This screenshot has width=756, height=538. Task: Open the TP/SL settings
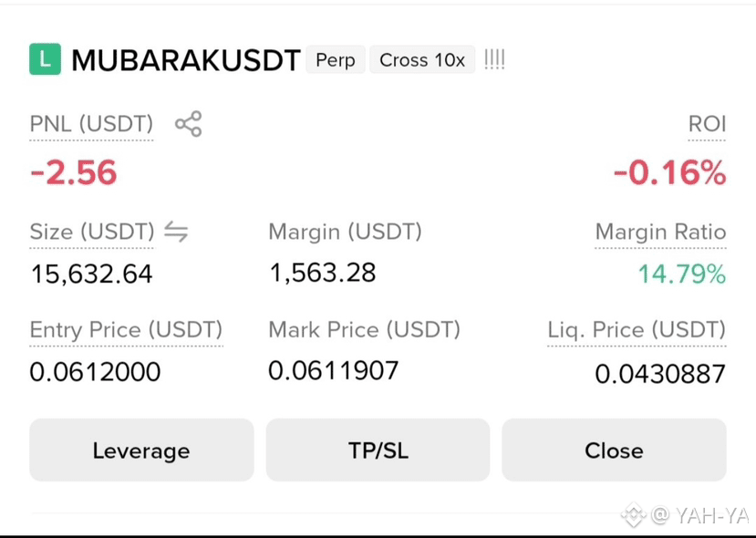(x=378, y=450)
